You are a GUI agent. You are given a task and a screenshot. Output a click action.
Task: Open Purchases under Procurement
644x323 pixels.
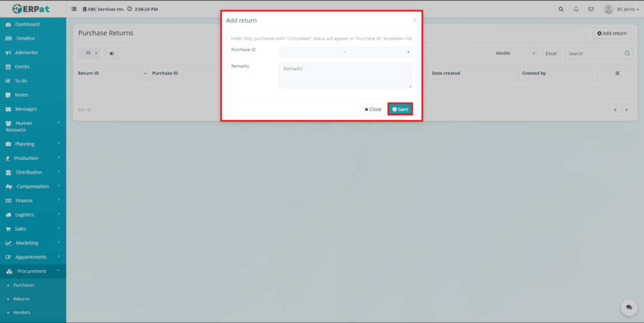point(23,285)
